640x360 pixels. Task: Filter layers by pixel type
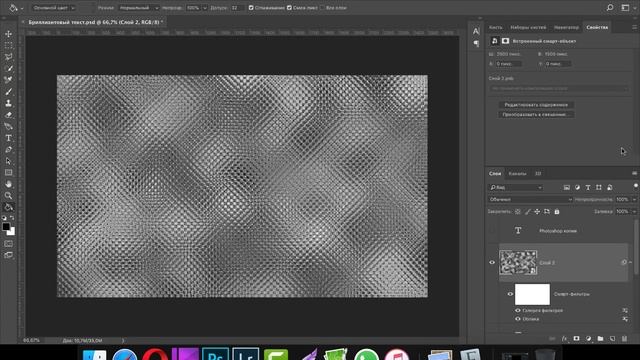pos(567,187)
